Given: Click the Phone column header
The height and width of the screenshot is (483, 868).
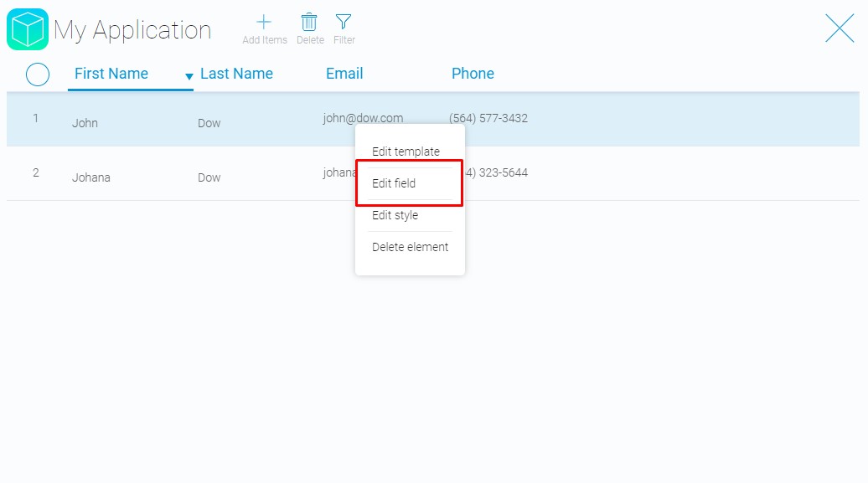Looking at the screenshot, I should [x=473, y=74].
